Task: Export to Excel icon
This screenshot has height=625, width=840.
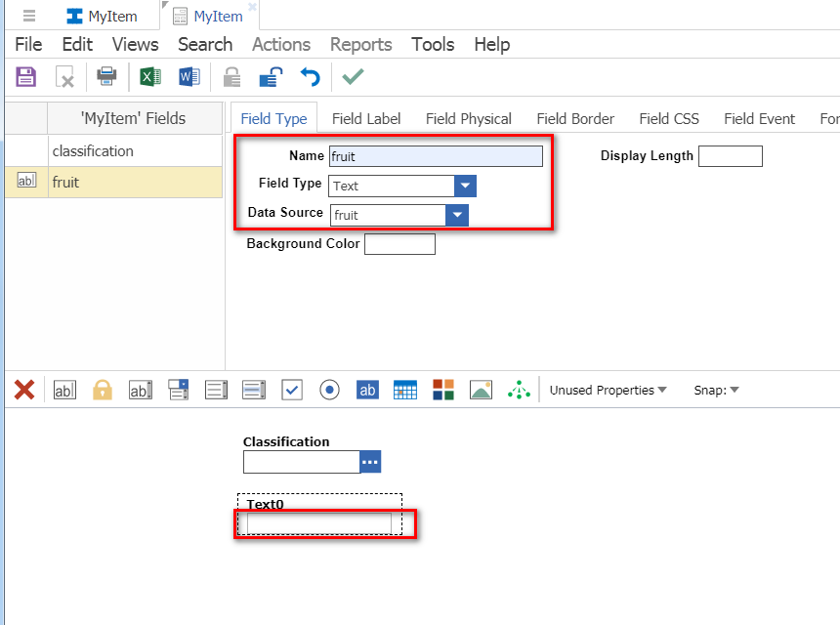Action: pyautogui.click(x=150, y=76)
